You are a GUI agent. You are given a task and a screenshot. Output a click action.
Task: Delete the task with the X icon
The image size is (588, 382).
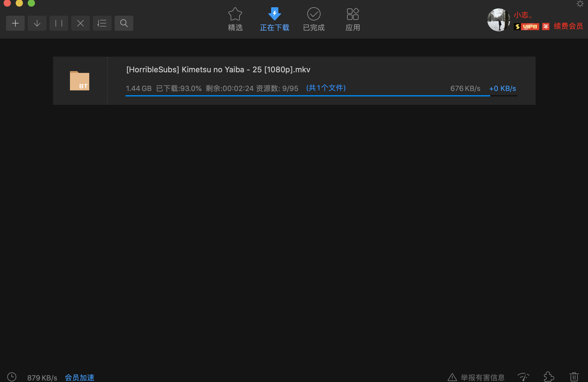pos(81,23)
